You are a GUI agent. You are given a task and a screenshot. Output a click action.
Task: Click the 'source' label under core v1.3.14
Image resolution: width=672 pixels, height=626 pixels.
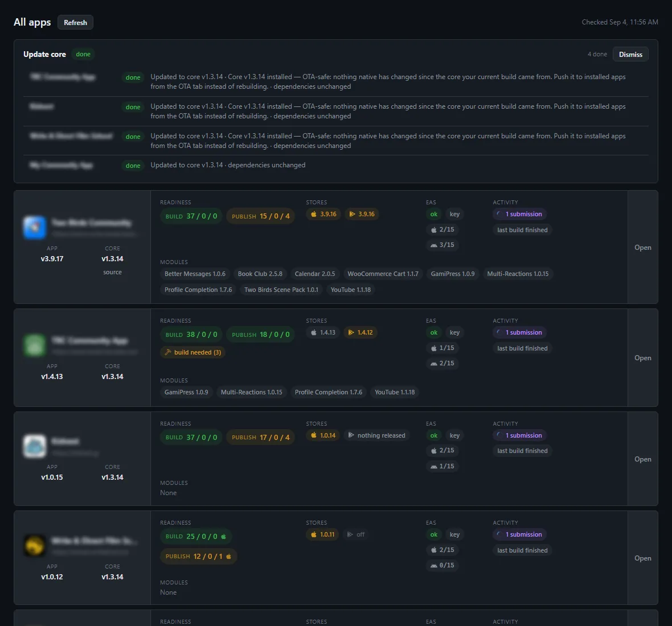112,273
